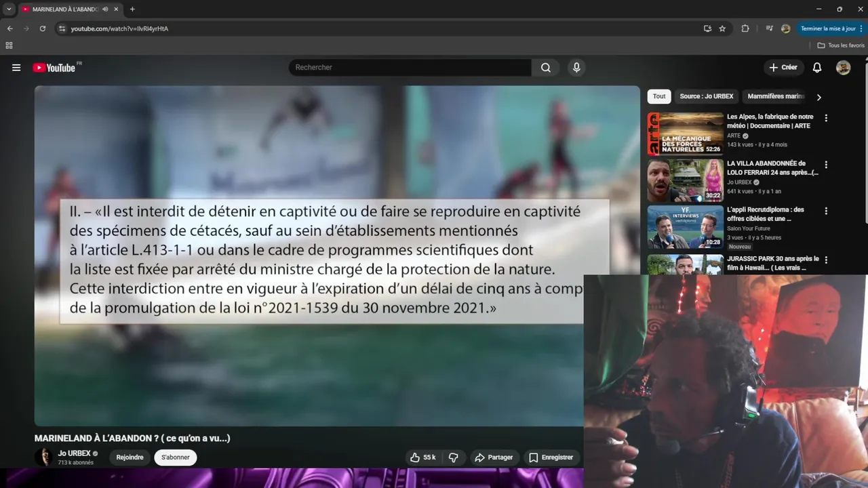Screen dimensions: 868x488
Task: Click the Partager share button
Action: pos(494,457)
